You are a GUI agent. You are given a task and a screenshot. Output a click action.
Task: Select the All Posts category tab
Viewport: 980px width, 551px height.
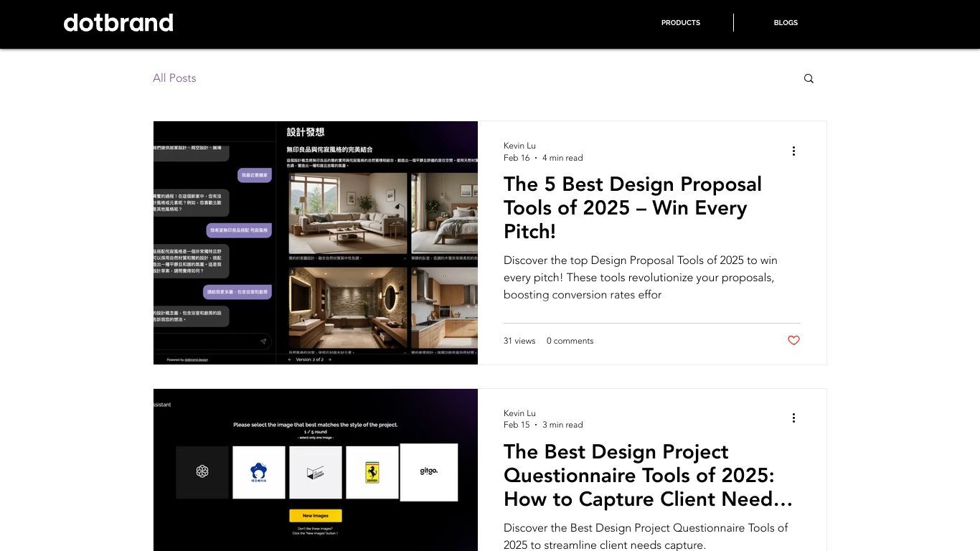(x=174, y=78)
